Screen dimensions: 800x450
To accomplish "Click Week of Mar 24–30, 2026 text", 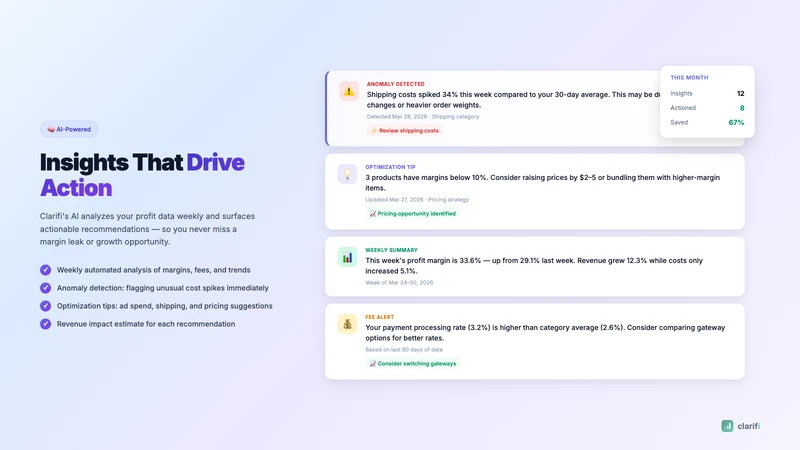I will pyautogui.click(x=399, y=283).
